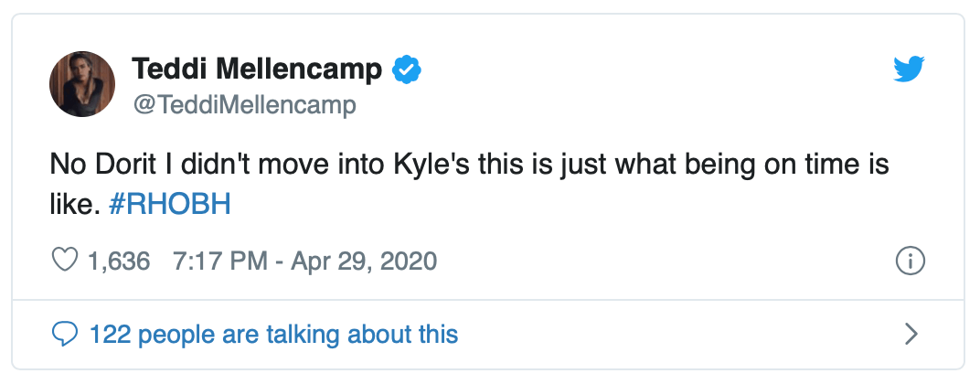Open the circled info icon
980x384 pixels.
(x=910, y=261)
